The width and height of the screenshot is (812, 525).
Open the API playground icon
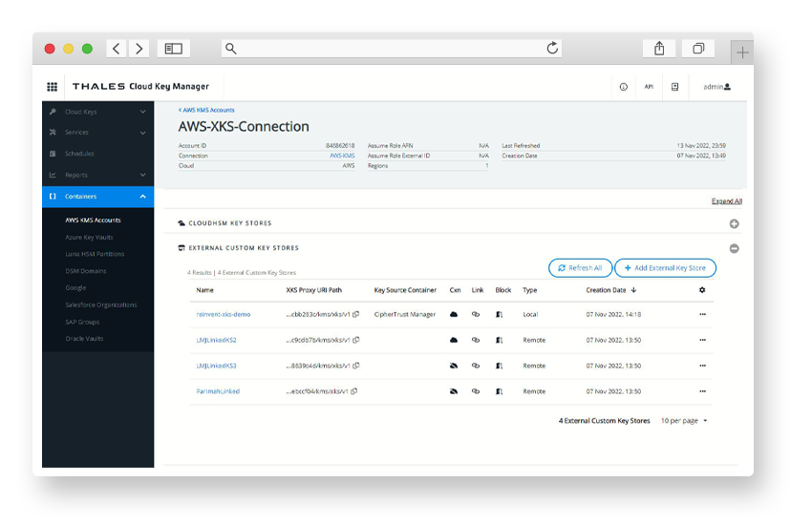tap(649, 87)
